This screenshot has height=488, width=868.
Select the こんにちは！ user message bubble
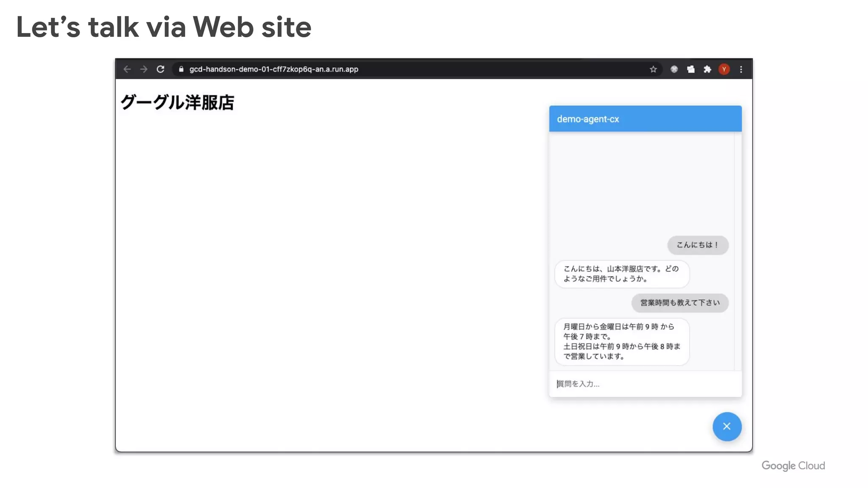[698, 245]
